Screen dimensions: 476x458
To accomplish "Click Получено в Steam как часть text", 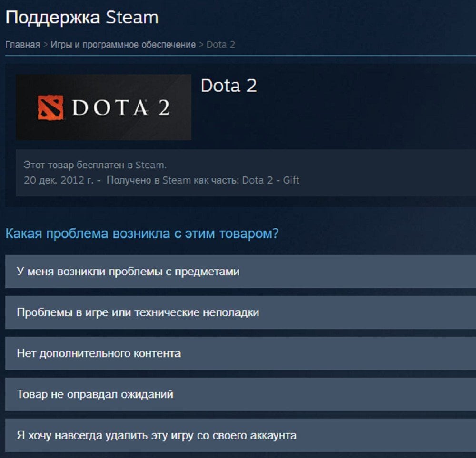I will [173, 180].
